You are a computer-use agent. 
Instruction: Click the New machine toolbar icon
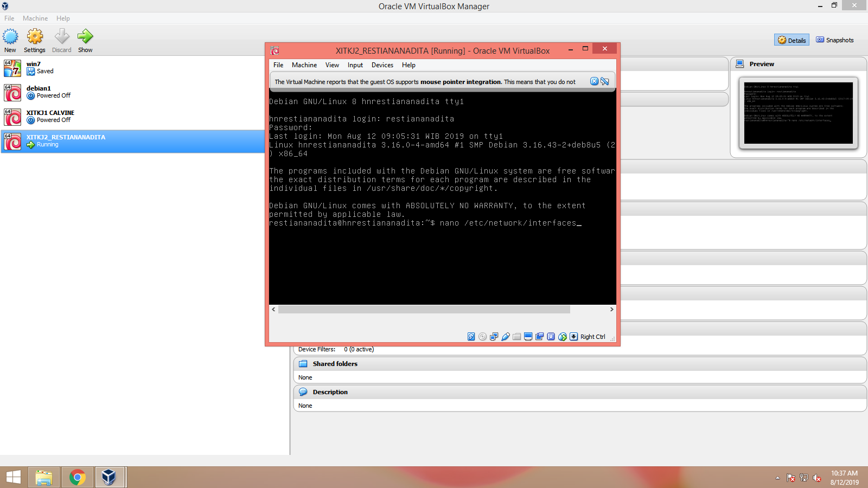coord(10,36)
